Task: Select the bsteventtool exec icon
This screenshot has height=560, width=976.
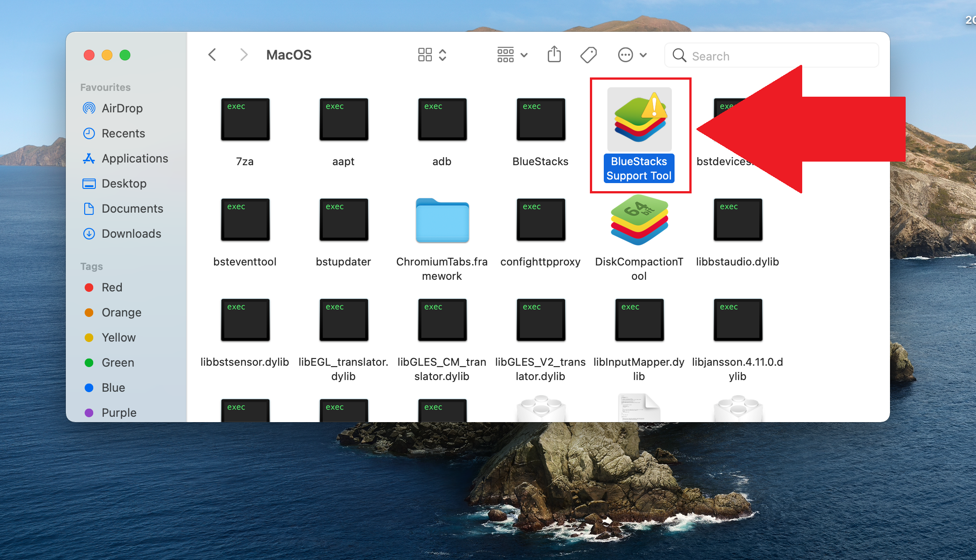Action: tap(245, 220)
